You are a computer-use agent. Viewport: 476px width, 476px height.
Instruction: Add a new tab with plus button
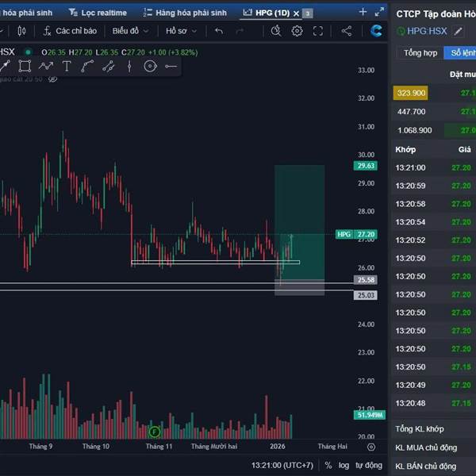tap(363, 12)
